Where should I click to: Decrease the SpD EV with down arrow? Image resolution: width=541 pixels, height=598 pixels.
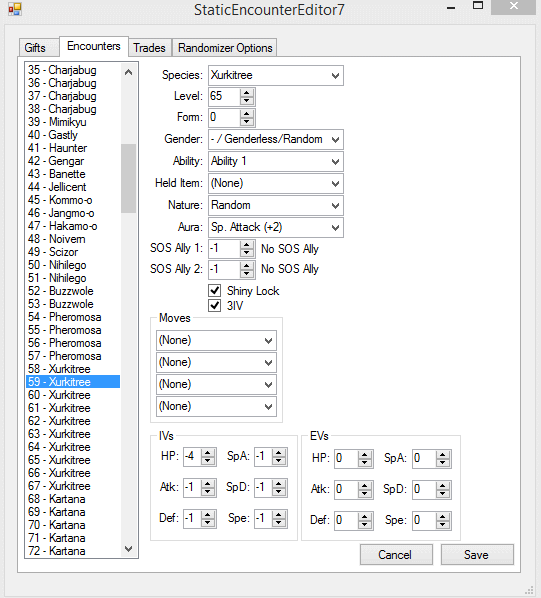coord(443,494)
